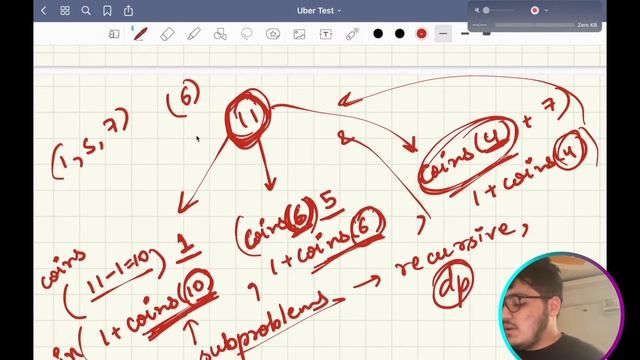The width and height of the screenshot is (640, 360).
Task: Choose the red color swatch
Action: coord(422,34)
